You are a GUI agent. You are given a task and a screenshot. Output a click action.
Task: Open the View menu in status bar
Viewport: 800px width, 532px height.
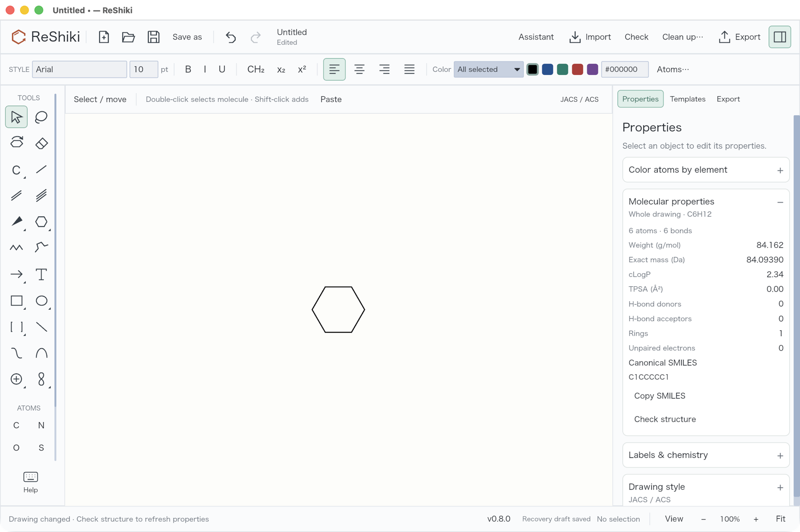point(674,519)
